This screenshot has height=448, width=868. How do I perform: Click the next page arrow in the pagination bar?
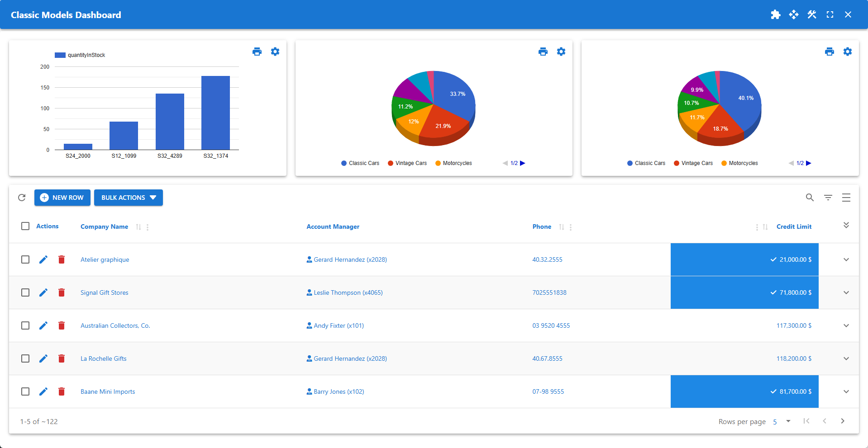(x=843, y=421)
